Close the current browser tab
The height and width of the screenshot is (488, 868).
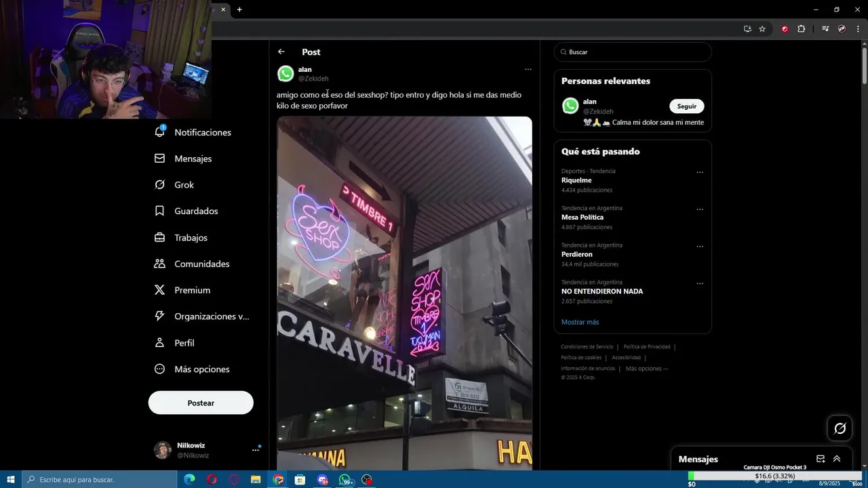point(223,9)
